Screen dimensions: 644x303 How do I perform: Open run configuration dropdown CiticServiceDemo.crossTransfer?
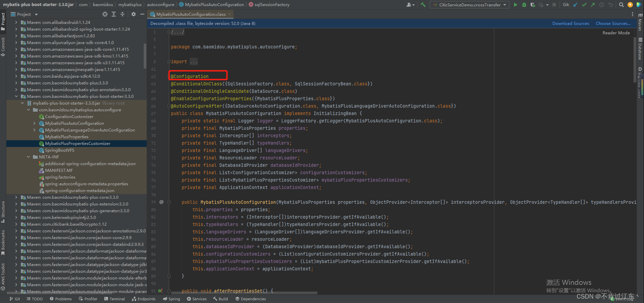pos(469,5)
